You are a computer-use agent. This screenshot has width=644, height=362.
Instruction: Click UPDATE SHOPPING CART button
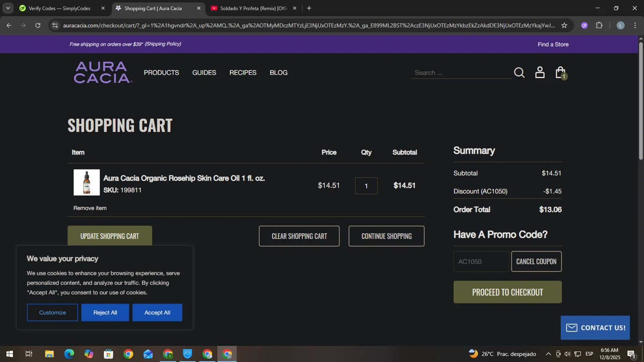[x=109, y=236]
